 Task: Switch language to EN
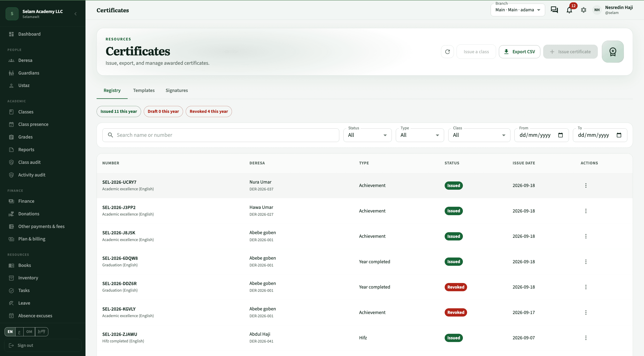(10, 331)
